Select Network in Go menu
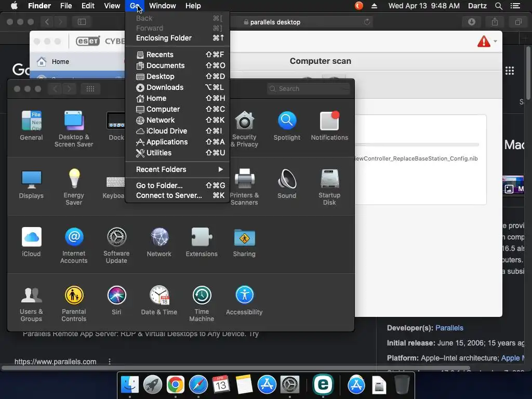This screenshot has height=399, width=532. pos(178,120)
